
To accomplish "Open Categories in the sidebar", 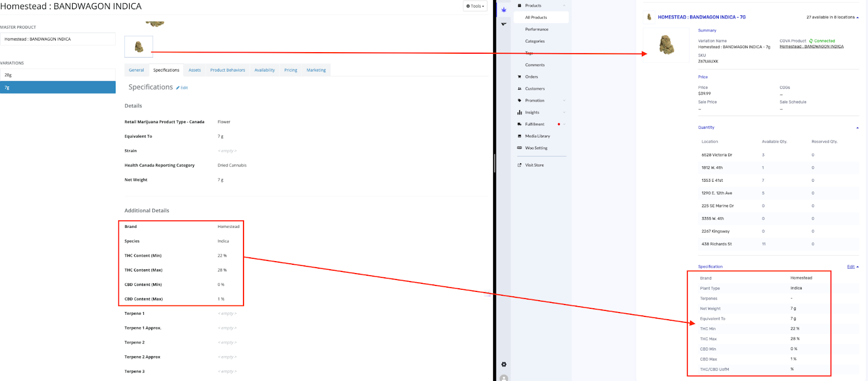I will point(535,41).
